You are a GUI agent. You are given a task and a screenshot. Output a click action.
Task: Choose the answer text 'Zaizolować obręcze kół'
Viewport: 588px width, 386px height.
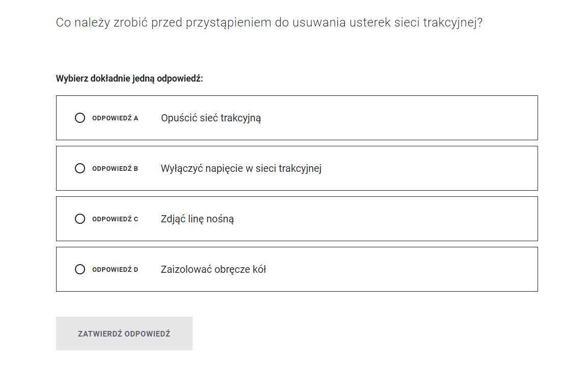[x=213, y=269]
